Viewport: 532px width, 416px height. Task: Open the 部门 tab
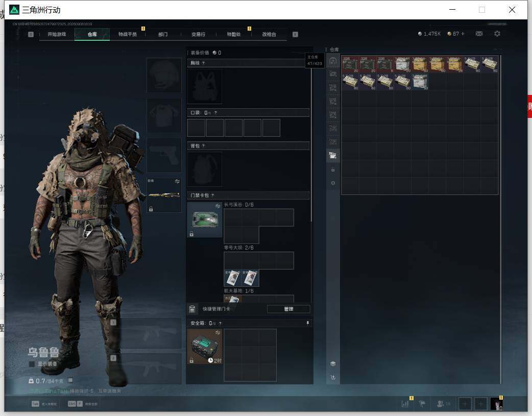point(163,34)
